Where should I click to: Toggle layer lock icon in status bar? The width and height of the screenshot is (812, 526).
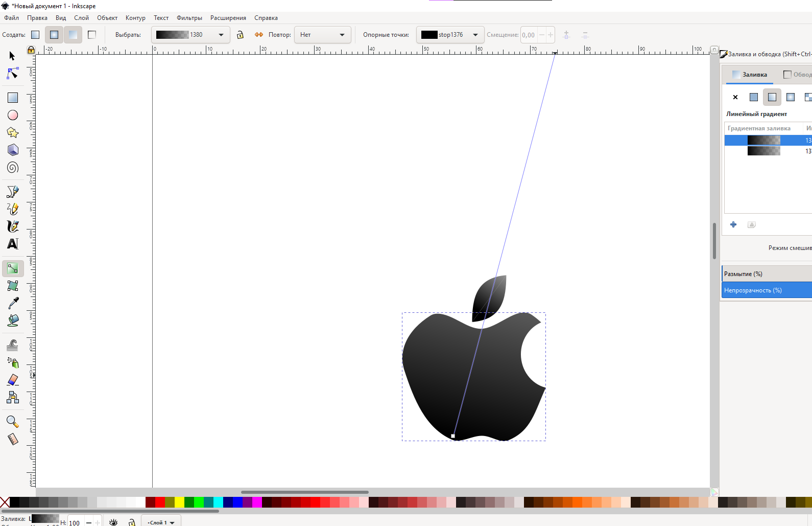[x=132, y=522]
